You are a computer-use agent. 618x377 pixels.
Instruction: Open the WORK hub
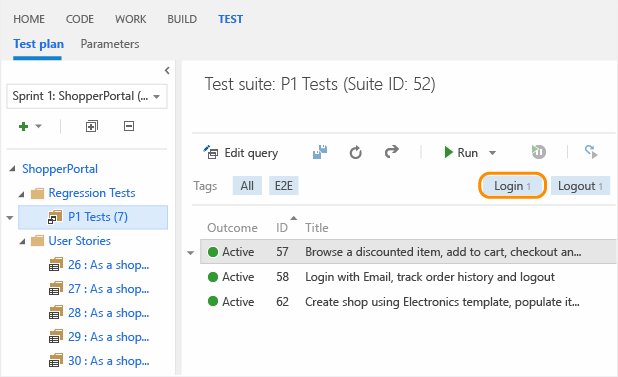click(x=130, y=19)
